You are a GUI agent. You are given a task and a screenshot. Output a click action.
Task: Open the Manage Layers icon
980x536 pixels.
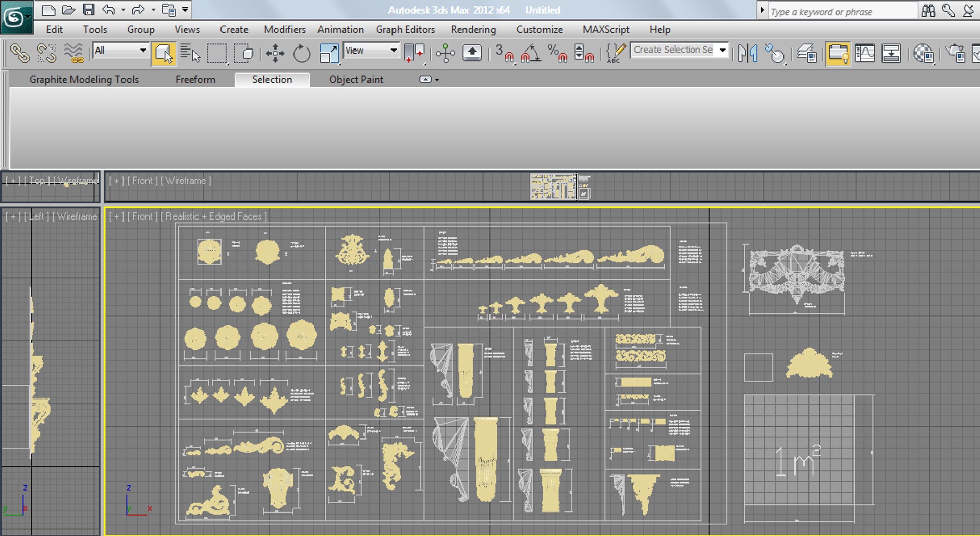[x=807, y=53]
